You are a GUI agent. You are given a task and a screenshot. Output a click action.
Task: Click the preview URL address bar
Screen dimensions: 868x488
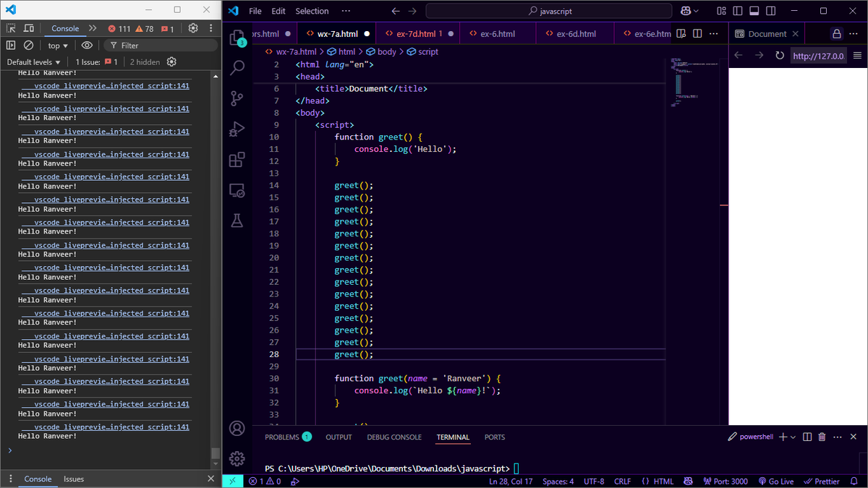pos(818,56)
